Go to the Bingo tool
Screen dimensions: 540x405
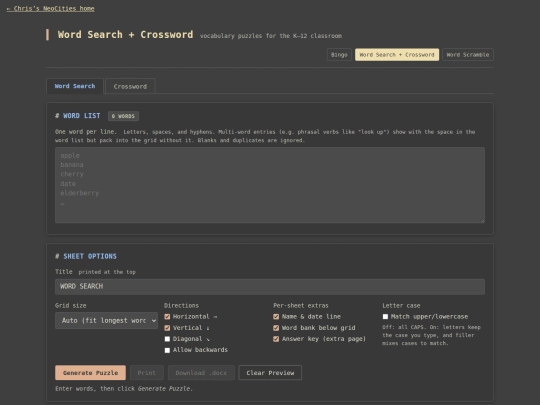(339, 55)
